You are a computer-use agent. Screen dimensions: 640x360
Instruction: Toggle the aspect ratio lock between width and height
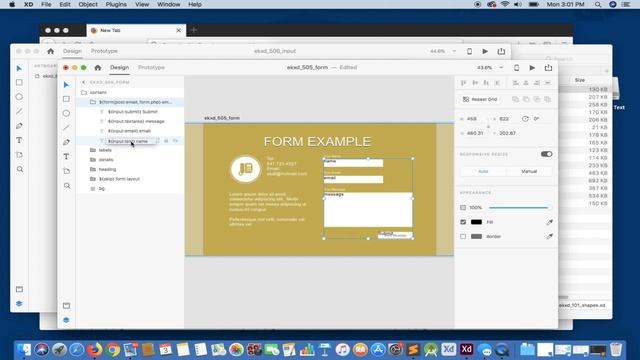tap(488, 126)
